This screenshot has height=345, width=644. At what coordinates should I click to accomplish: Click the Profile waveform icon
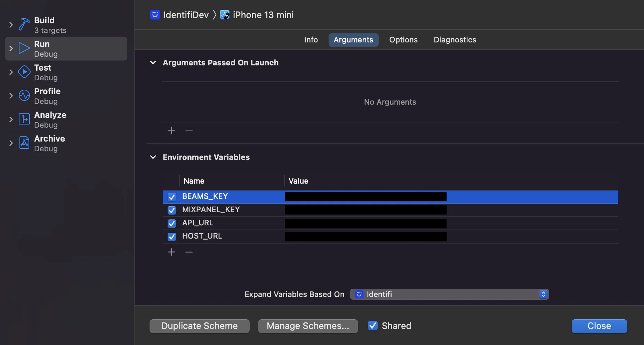24,96
